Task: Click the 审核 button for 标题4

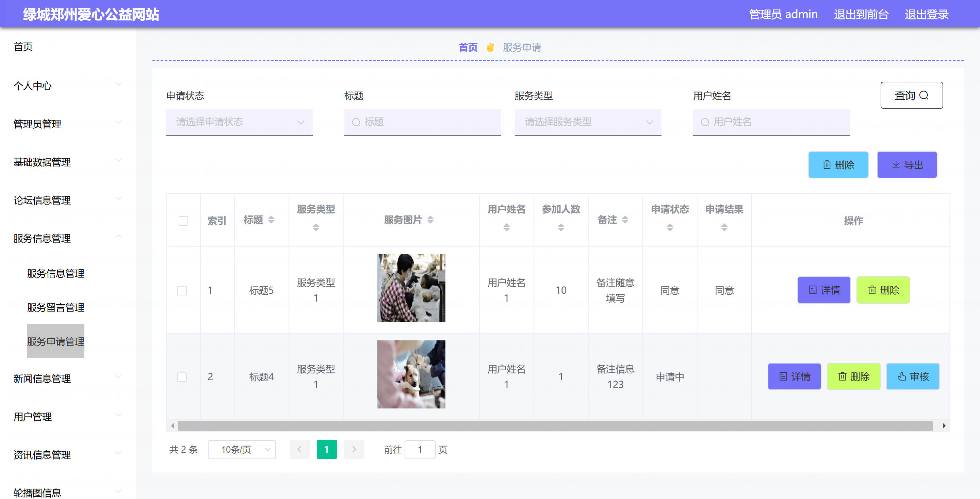Action: coord(912,376)
